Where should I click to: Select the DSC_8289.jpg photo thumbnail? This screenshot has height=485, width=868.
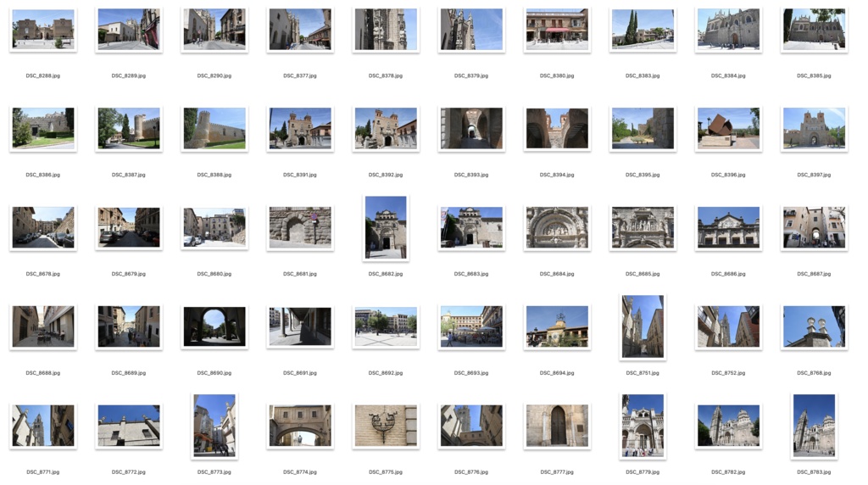[129, 30]
